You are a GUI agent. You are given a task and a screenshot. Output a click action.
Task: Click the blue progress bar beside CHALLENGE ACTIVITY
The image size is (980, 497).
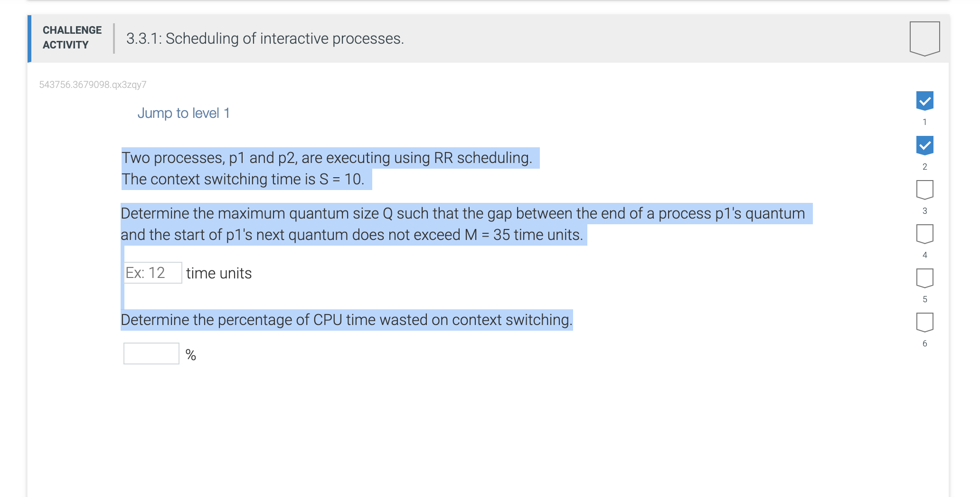[29, 39]
